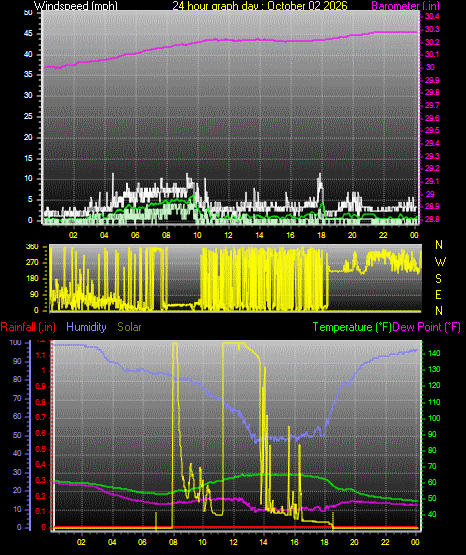This screenshot has width=466, height=555.
Task: Click the 29.1 barometer axis value
Action: click(432, 181)
